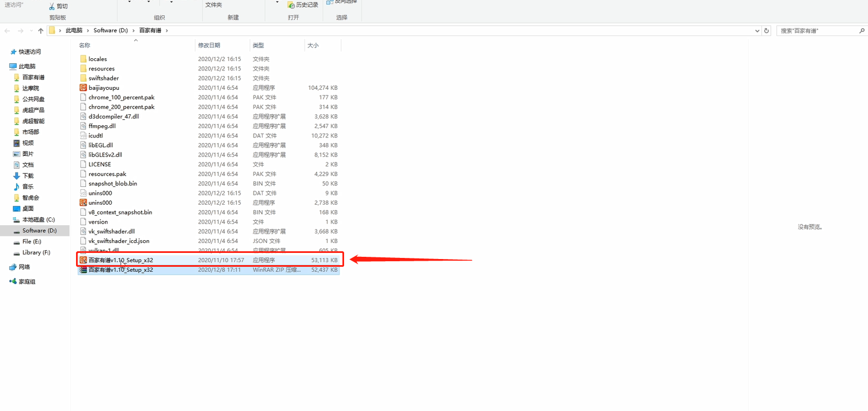The width and height of the screenshot is (868, 411).
Task: Click the 图片 pictures library icon
Action: 17,154
